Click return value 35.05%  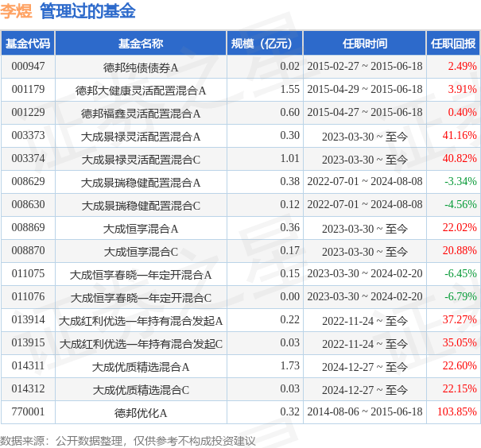(x=460, y=342)
